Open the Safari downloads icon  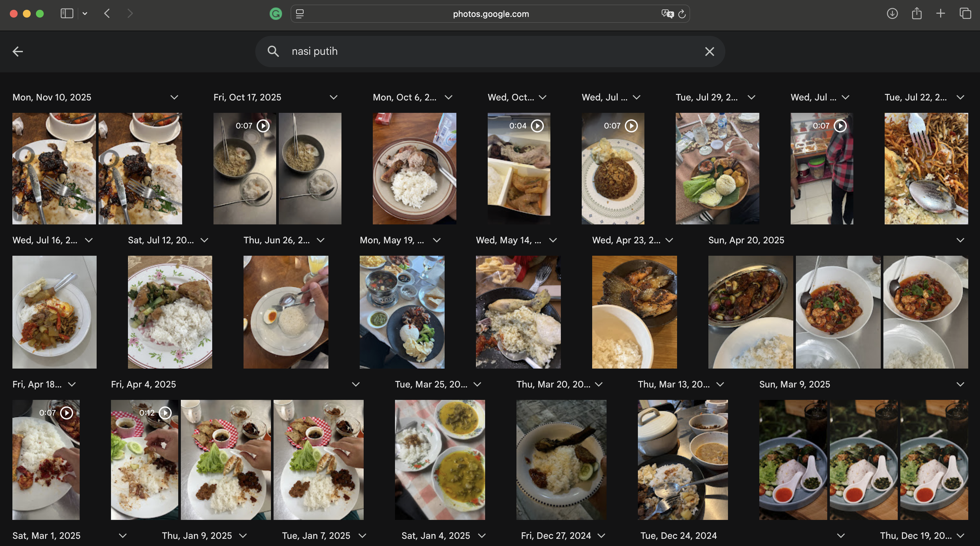click(892, 14)
